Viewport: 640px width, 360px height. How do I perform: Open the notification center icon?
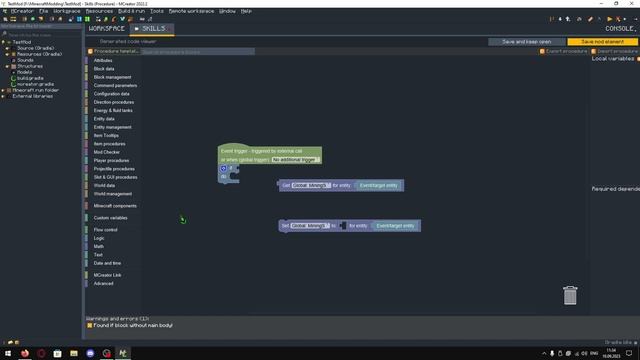pos(629,353)
